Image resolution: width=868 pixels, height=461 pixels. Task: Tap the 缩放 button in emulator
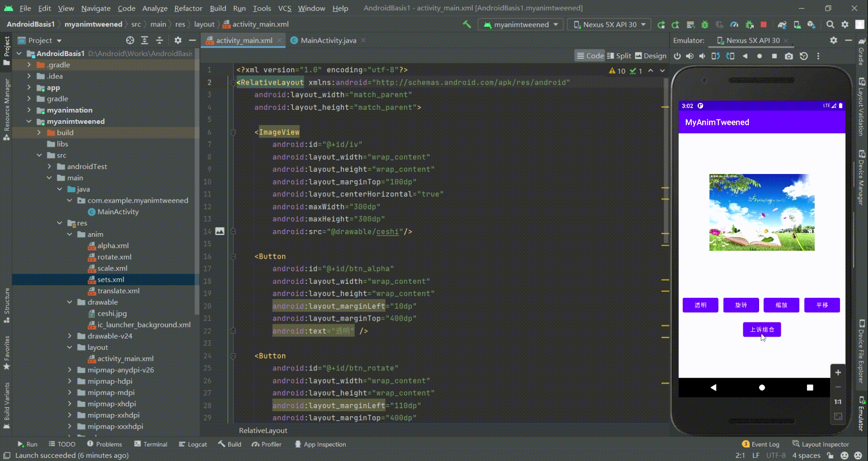[781, 305]
